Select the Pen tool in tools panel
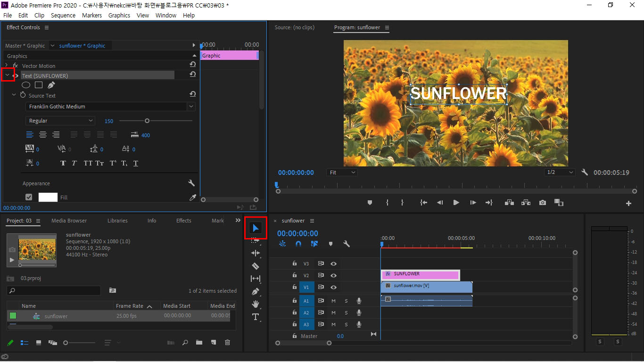 point(256,291)
